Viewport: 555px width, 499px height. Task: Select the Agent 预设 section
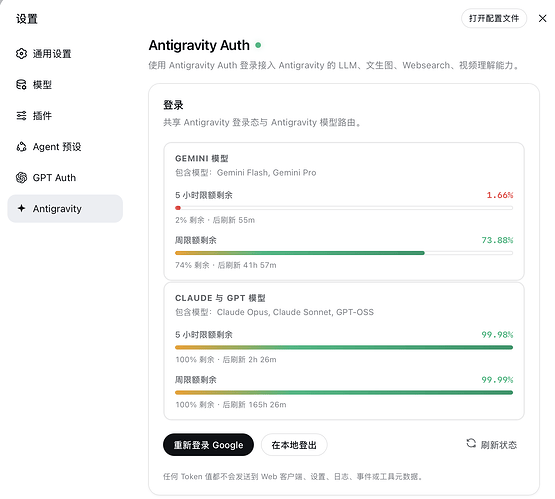pos(65,147)
